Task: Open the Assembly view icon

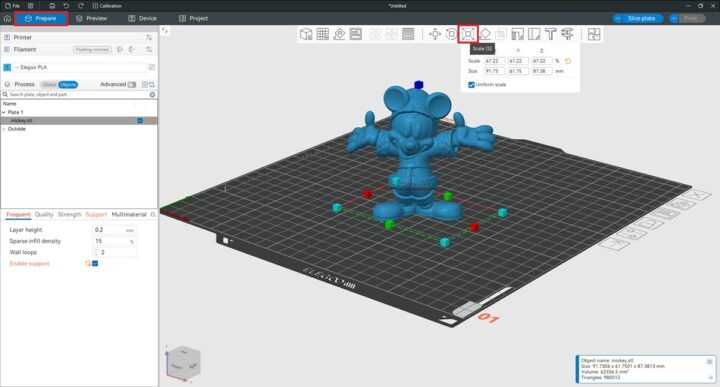Action: (594, 34)
